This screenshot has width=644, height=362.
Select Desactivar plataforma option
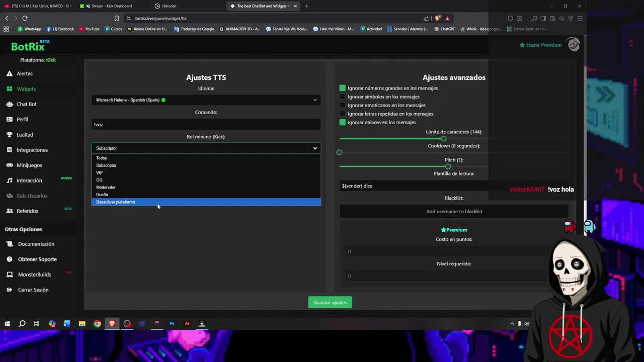click(x=206, y=202)
